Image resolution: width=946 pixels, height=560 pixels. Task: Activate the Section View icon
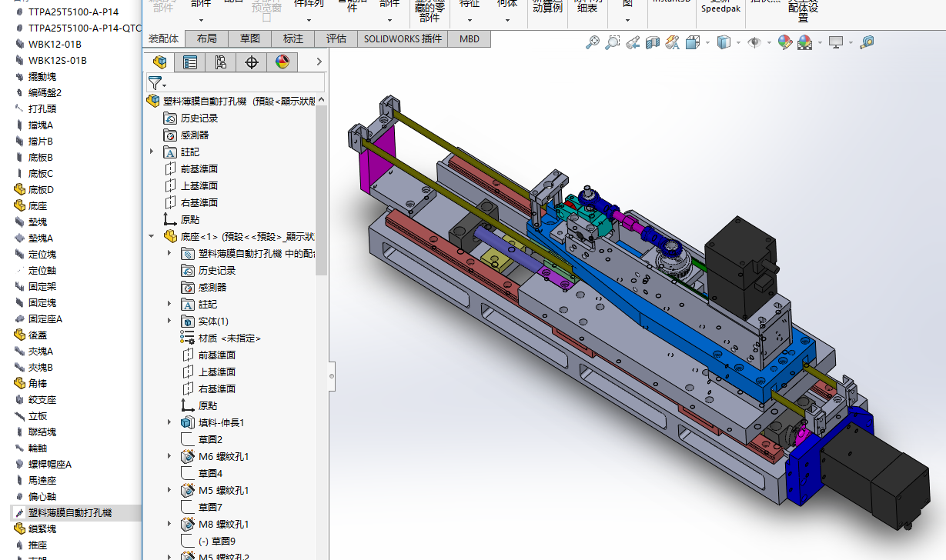point(652,42)
